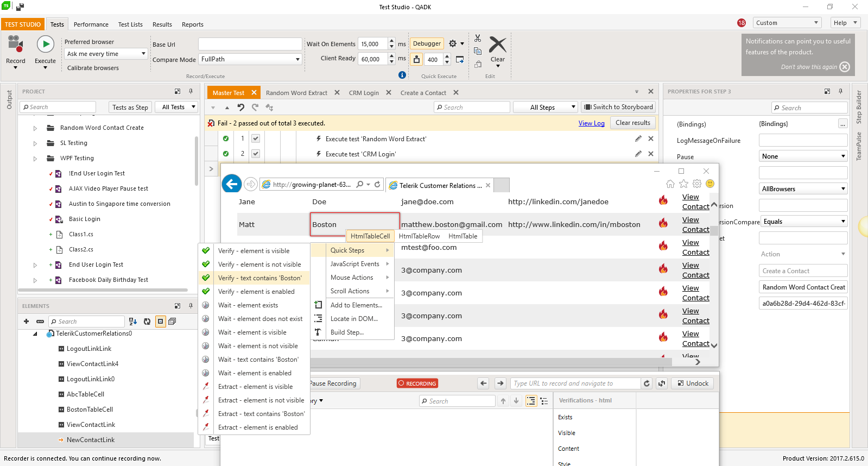868x466 pixels.
Task: Expand the WPF Testing folder
Action: click(x=35, y=159)
